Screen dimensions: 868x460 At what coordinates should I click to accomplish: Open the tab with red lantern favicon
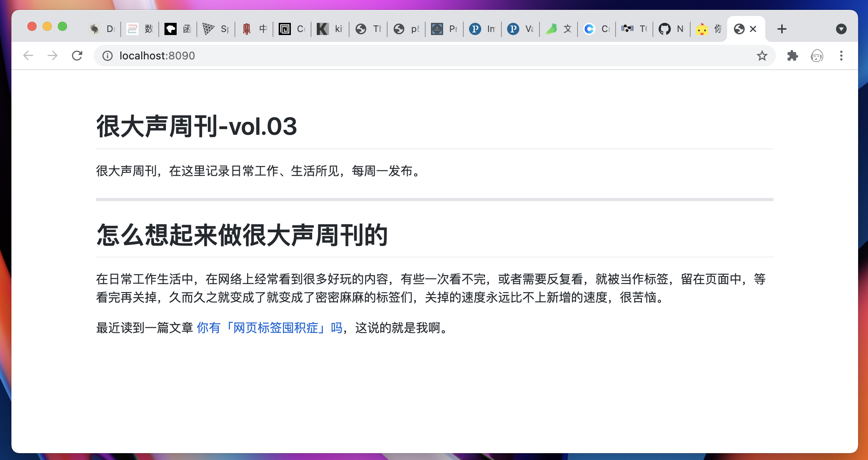[x=254, y=29]
